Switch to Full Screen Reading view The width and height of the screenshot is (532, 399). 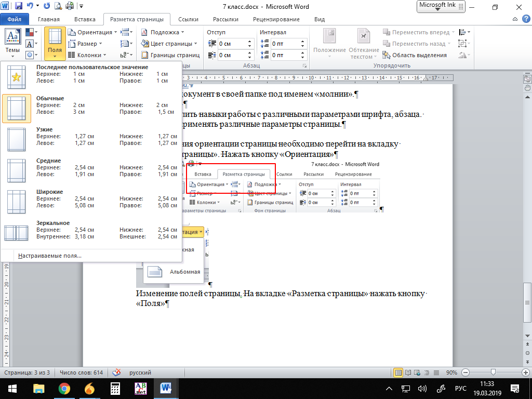click(408, 373)
